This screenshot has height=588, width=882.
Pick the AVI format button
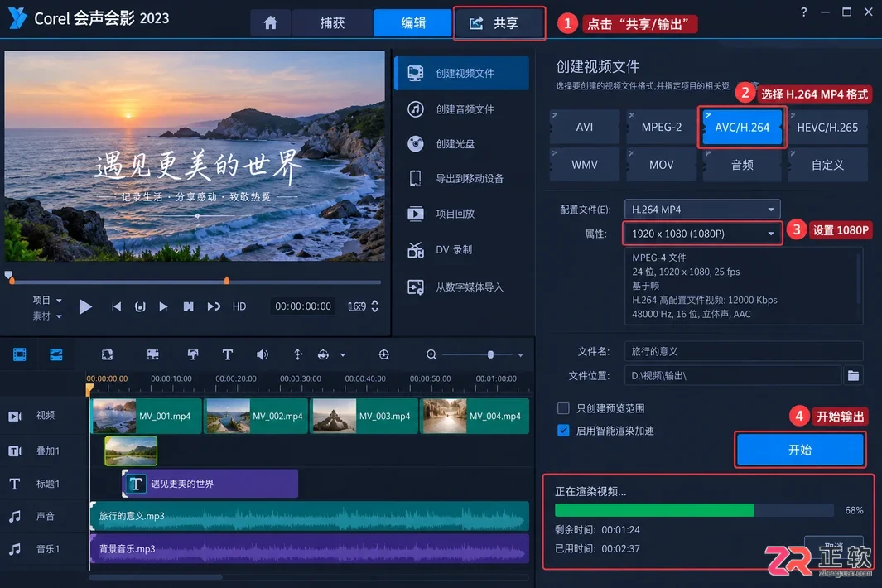click(x=585, y=128)
